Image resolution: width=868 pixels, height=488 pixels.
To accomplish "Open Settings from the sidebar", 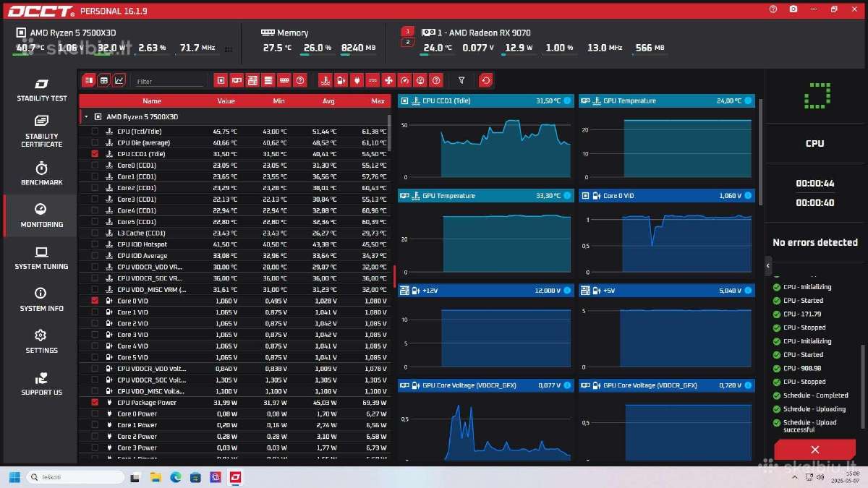I will coord(42,341).
